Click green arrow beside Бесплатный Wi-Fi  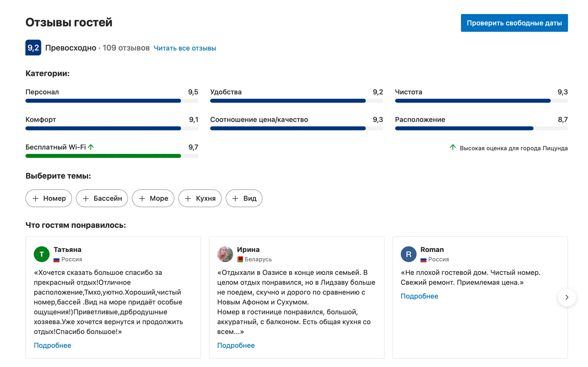point(91,147)
